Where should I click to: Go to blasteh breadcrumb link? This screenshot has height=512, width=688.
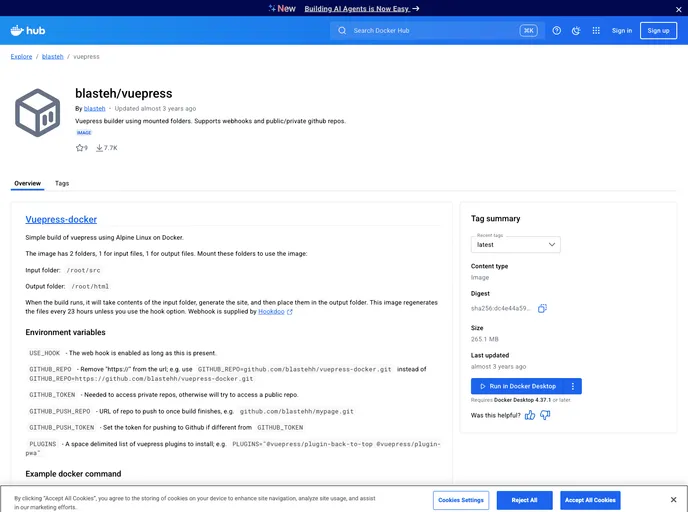pos(53,57)
